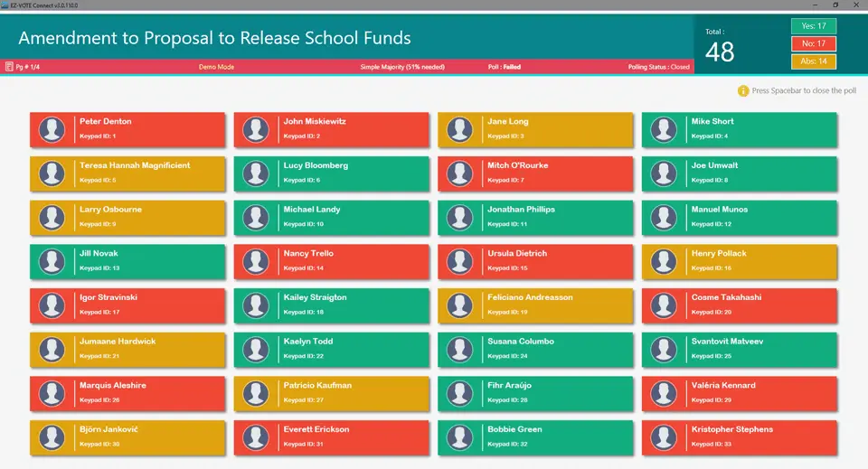Click the info icon near Press Spacebar hint
The height and width of the screenshot is (469, 868).
click(x=743, y=90)
